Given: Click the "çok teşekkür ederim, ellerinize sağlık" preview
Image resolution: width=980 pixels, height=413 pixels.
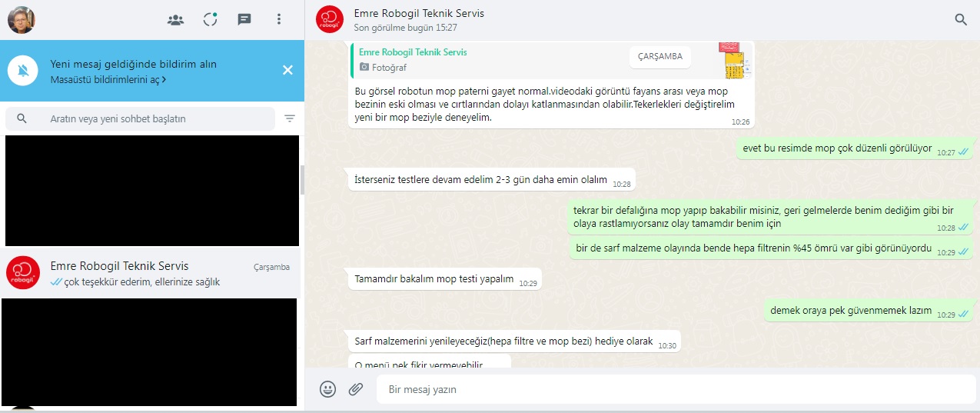Looking at the screenshot, I should 142,282.
